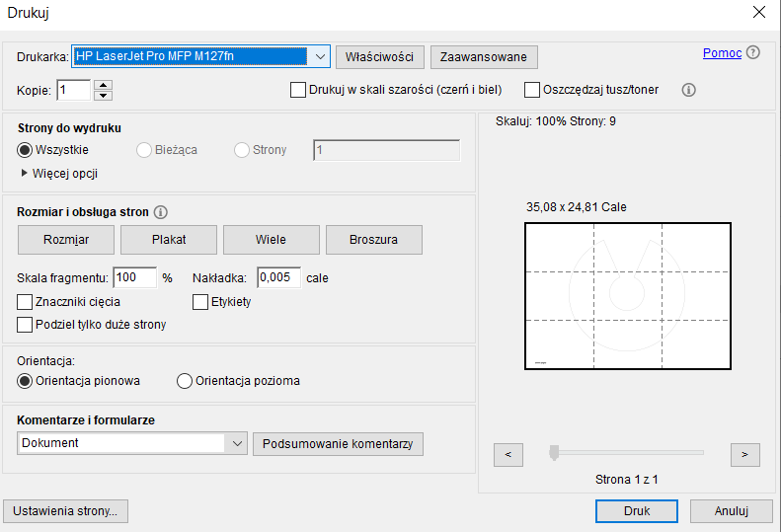Select the Broszura sizing option
The height and width of the screenshot is (532, 781).
373,240
